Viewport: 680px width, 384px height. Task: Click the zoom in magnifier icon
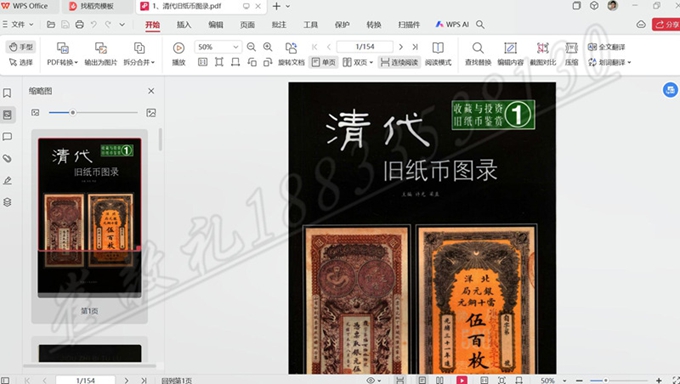pos(268,47)
